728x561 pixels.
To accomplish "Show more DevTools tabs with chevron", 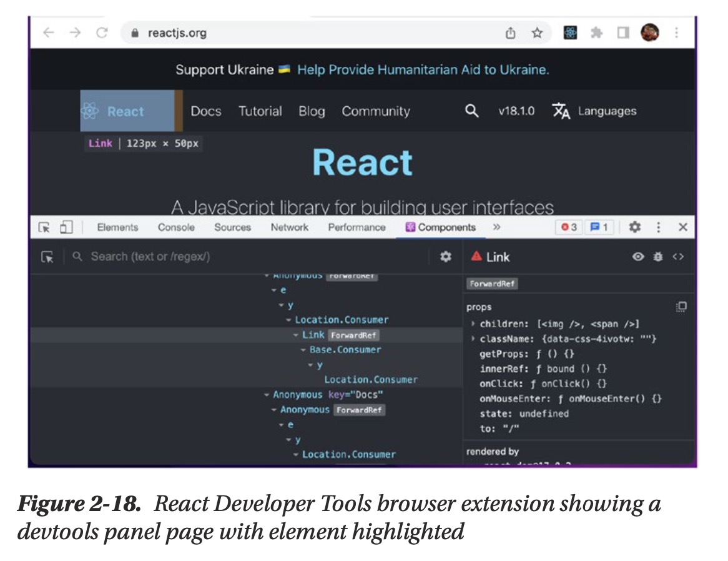I will tap(496, 227).
